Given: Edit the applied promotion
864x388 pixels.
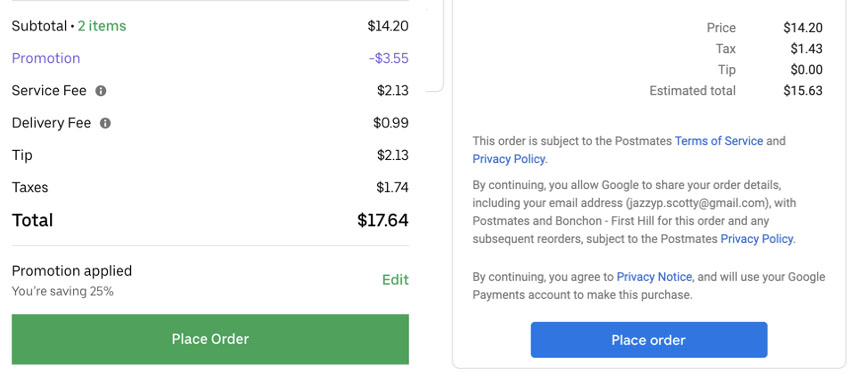Looking at the screenshot, I should pos(395,280).
